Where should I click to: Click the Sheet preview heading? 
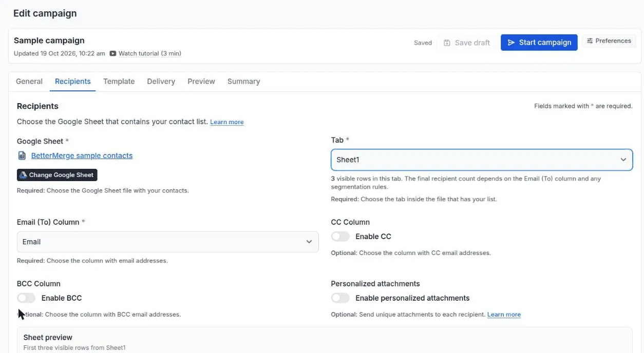48,338
